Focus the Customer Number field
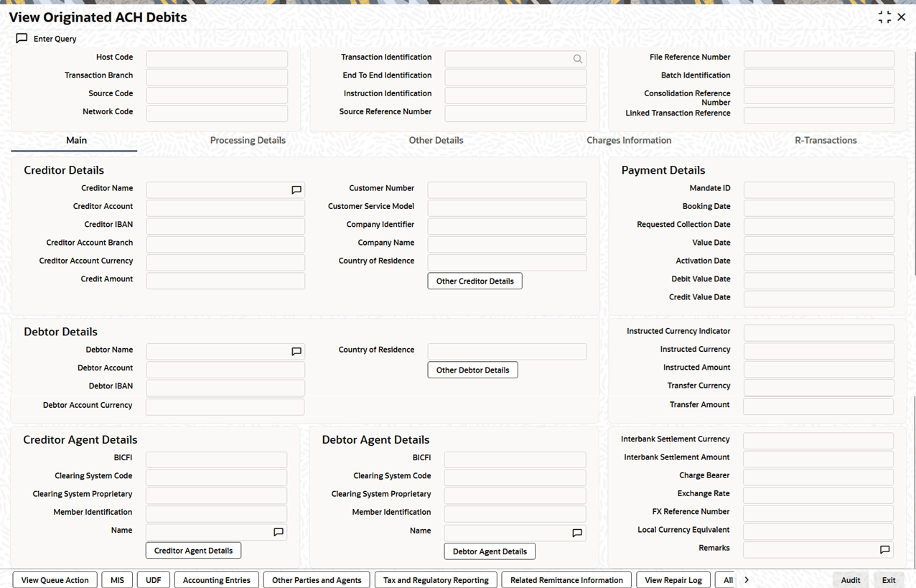This screenshot has width=916, height=588. tap(507, 190)
